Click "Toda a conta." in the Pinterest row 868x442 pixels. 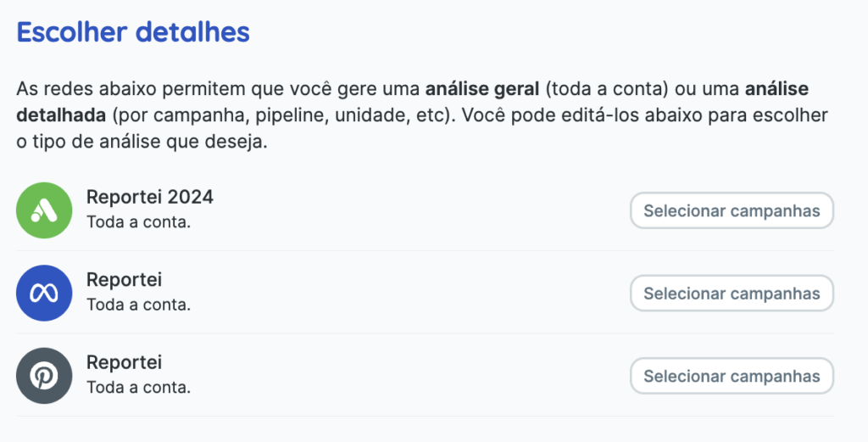138,388
